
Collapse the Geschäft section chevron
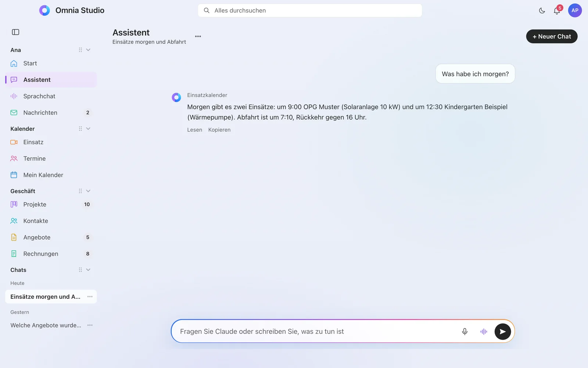[x=88, y=191]
